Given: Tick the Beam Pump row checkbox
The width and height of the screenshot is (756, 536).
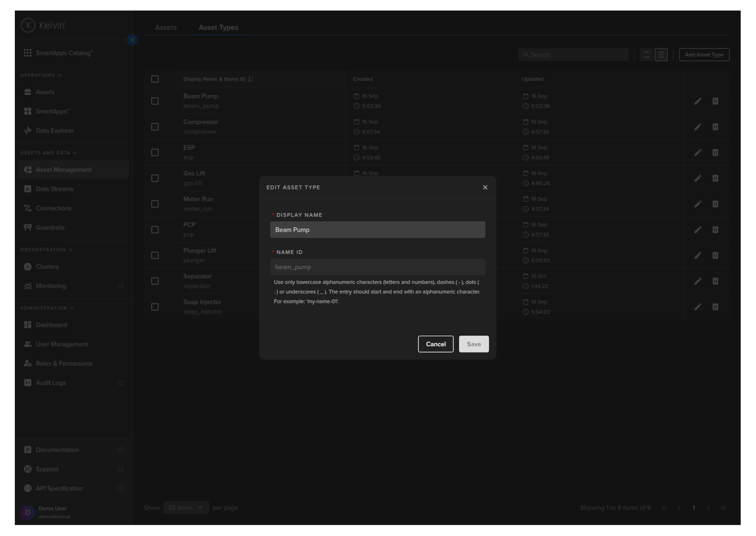Looking at the screenshot, I should tap(155, 101).
